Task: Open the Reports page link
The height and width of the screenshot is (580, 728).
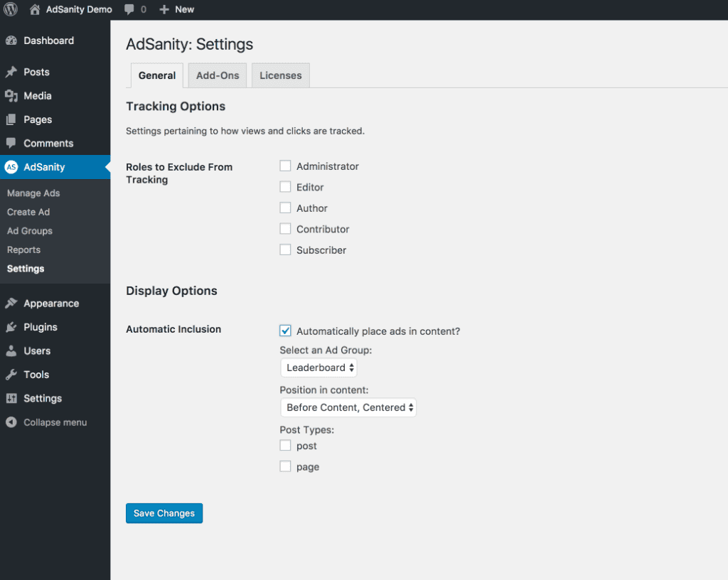Action: 23,249
